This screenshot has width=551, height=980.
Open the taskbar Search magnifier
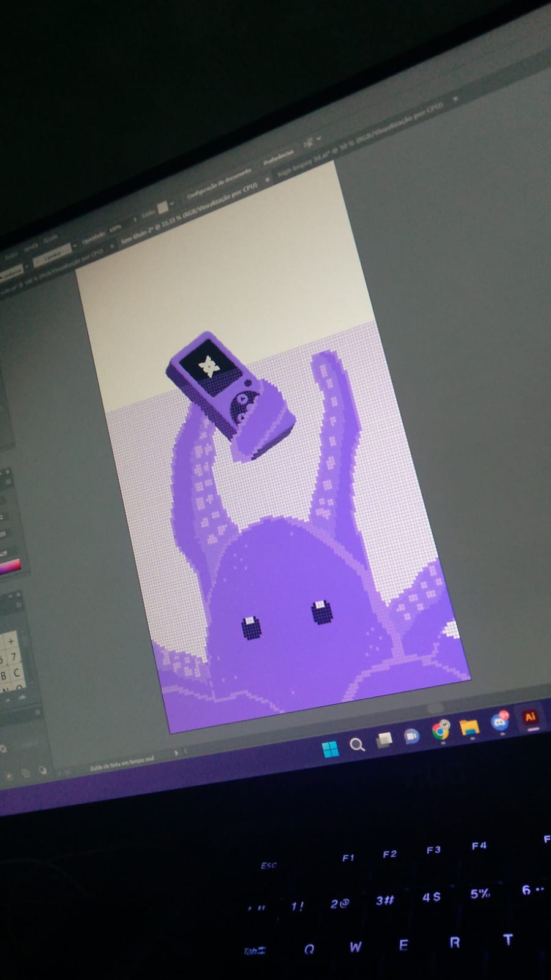(357, 744)
